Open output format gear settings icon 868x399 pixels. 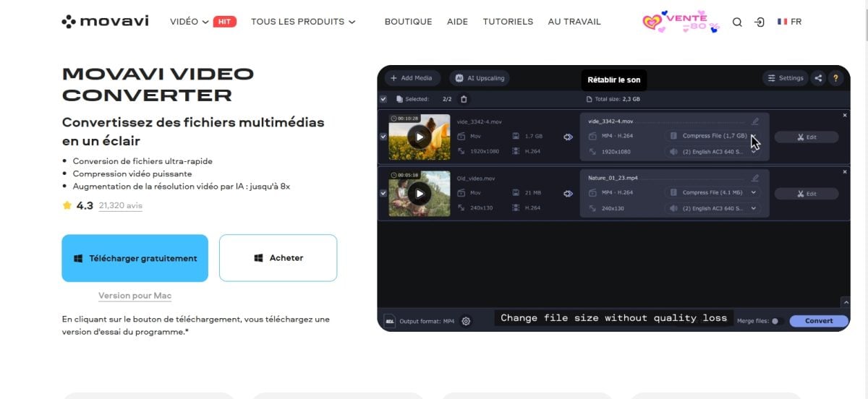tap(466, 321)
